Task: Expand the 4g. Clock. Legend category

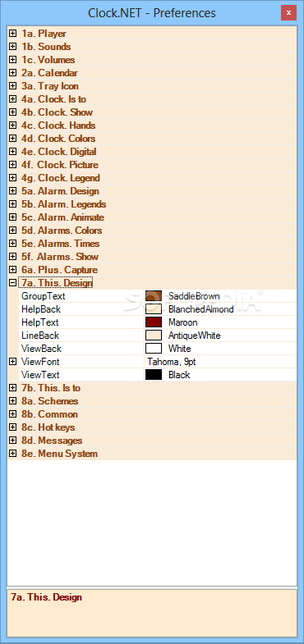Action: 13,178
